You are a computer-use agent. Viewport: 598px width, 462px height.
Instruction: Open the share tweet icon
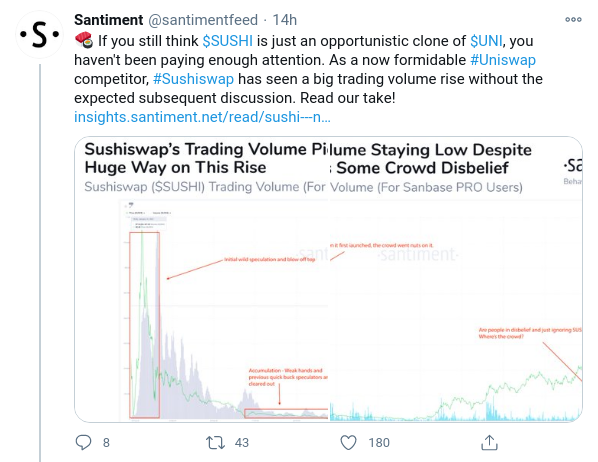click(489, 443)
